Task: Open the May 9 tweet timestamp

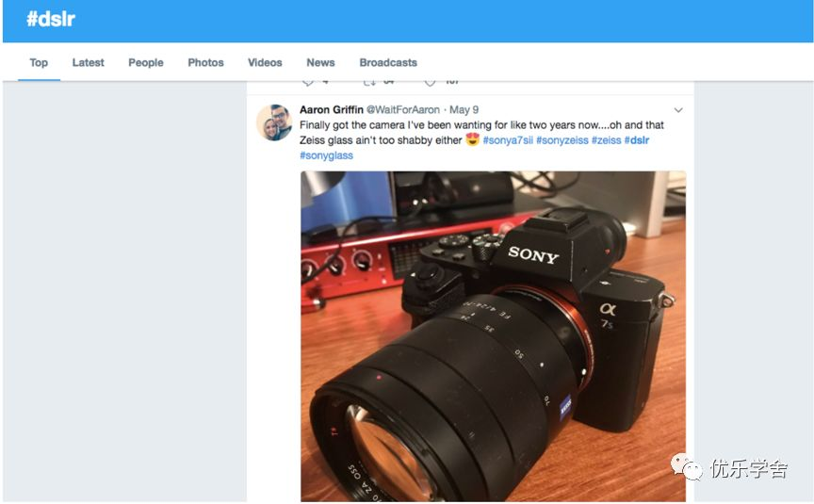Action: click(x=464, y=109)
